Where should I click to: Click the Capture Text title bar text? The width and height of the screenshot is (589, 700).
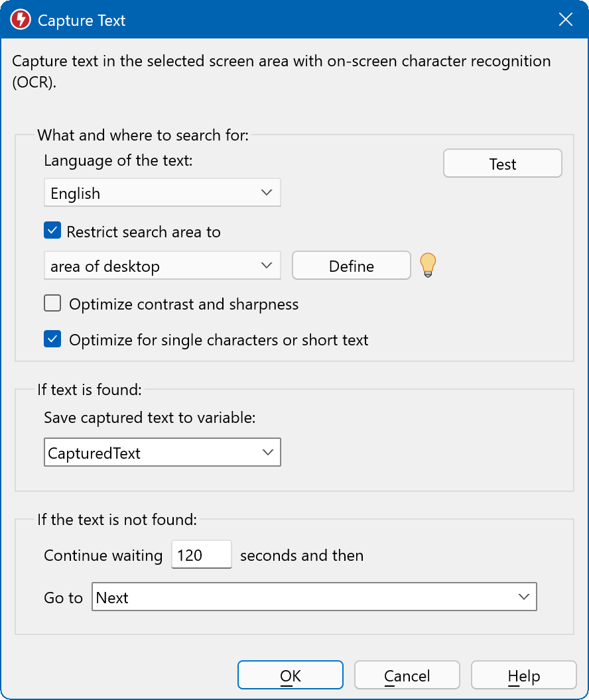81,20
